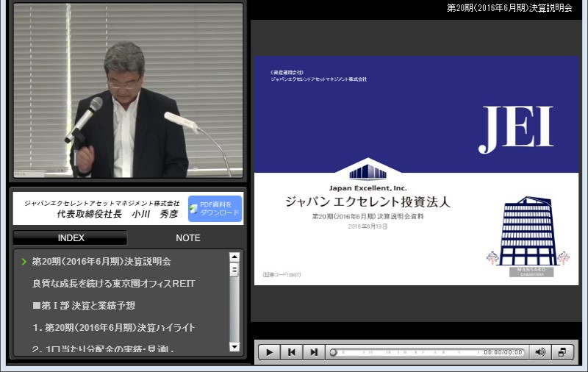Toggle the window layout icon
This screenshot has width=588, height=372.
click(x=562, y=352)
